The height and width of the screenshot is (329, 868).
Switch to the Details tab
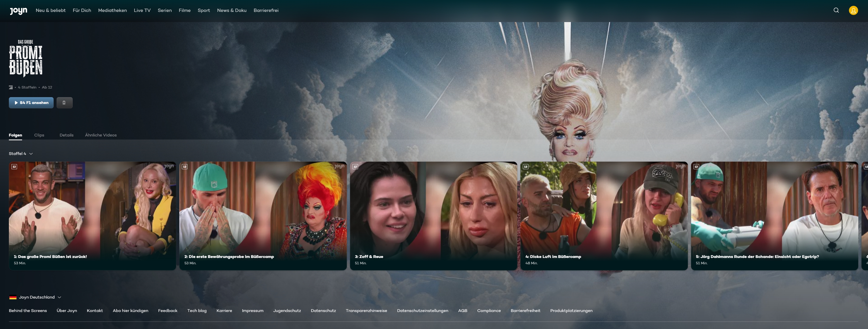[66, 135]
